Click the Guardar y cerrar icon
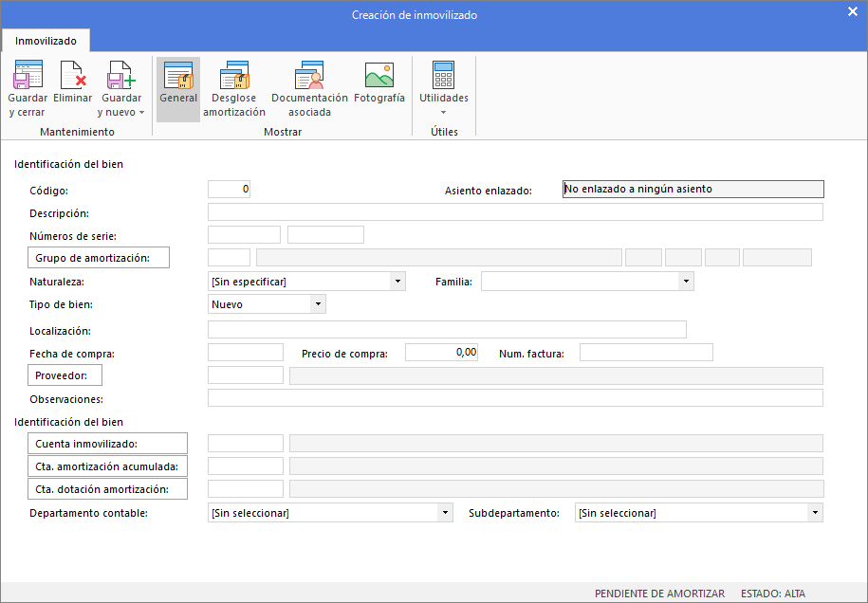The width and height of the screenshot is (868, 603). [28, 75]
